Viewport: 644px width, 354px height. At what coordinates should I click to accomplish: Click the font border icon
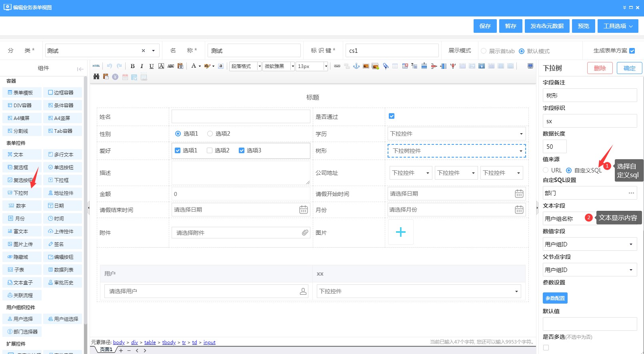161,66
